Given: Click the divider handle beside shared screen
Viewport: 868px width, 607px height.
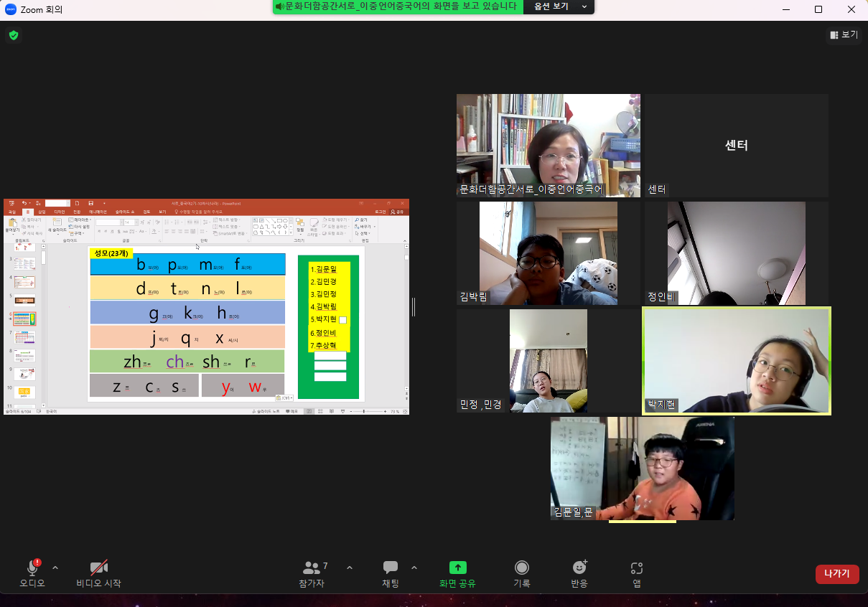Looking at the screenshot, I should 413,307.
